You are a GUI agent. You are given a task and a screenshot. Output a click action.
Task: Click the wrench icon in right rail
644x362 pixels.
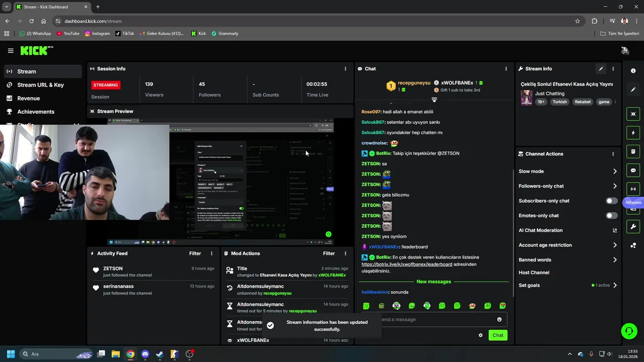[x=633, y=227]
